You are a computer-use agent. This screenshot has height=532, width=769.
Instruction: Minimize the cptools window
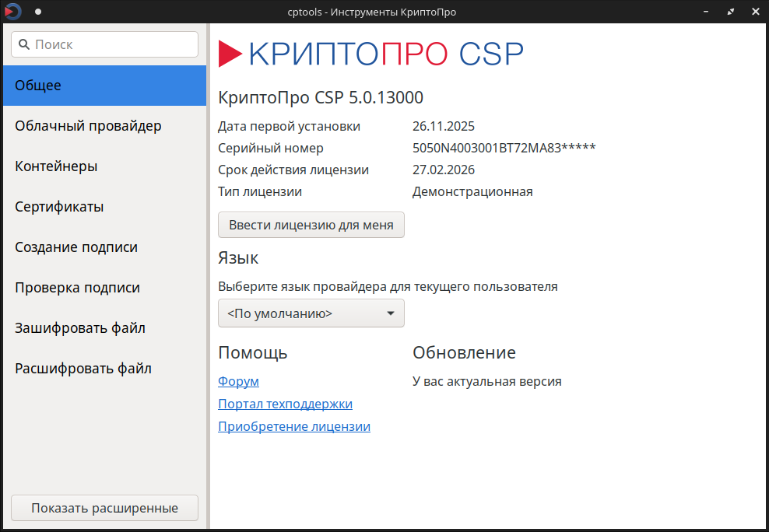coord(708,12)
